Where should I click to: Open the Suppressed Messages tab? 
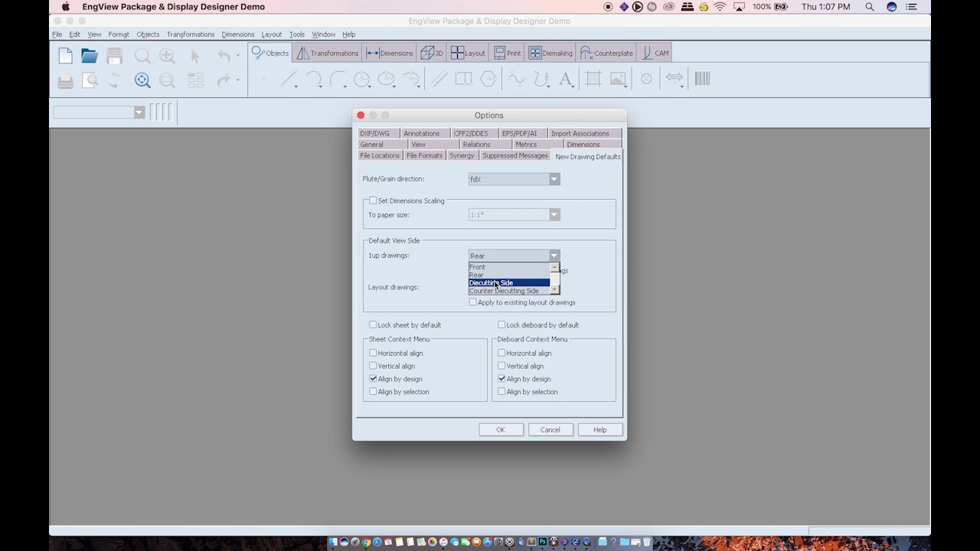[515, 155]
